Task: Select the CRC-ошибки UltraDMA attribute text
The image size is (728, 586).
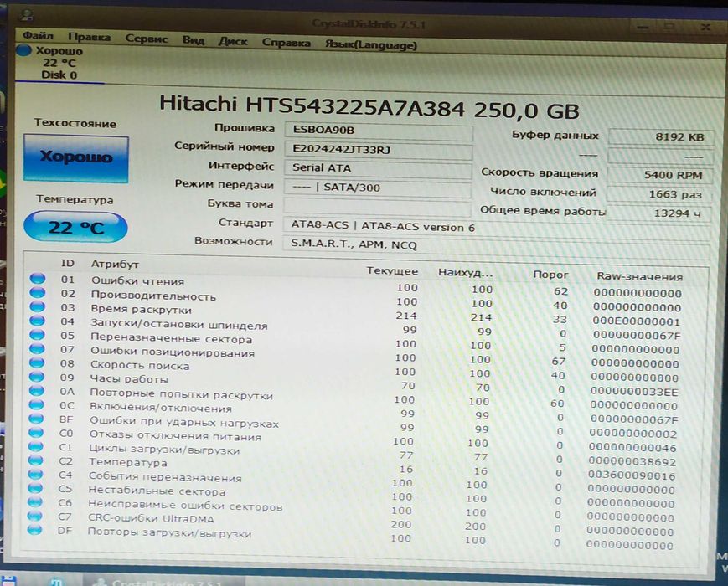Action: tap(151, 518)
